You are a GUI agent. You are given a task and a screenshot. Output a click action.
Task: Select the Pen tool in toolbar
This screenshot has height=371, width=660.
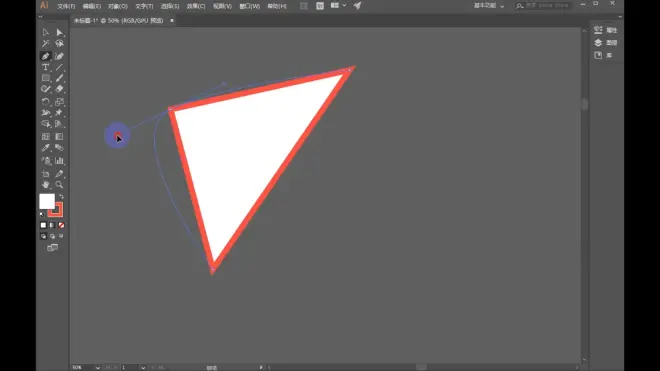click(x=45, y=56)
